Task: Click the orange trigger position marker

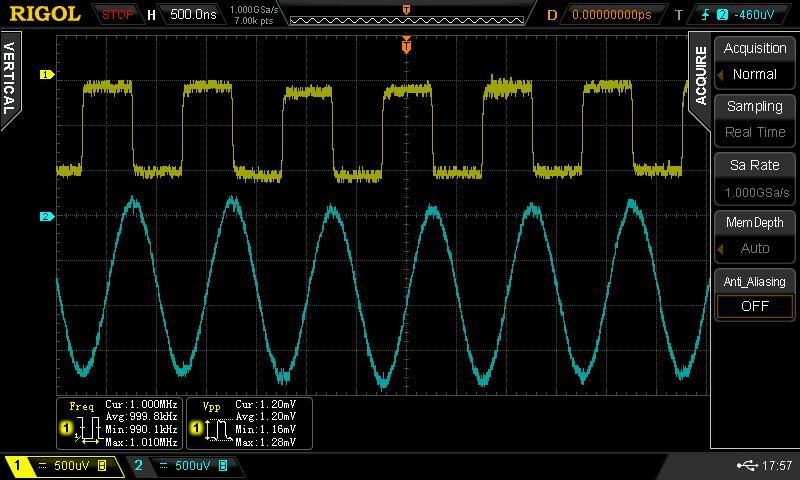Action: click(x=406, y=44)
